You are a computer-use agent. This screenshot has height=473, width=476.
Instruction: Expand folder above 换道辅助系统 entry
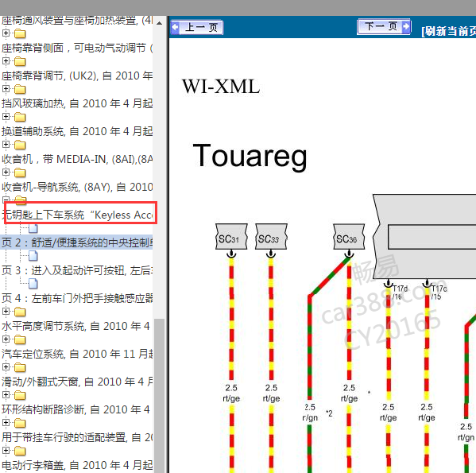(x=6, y=117)
